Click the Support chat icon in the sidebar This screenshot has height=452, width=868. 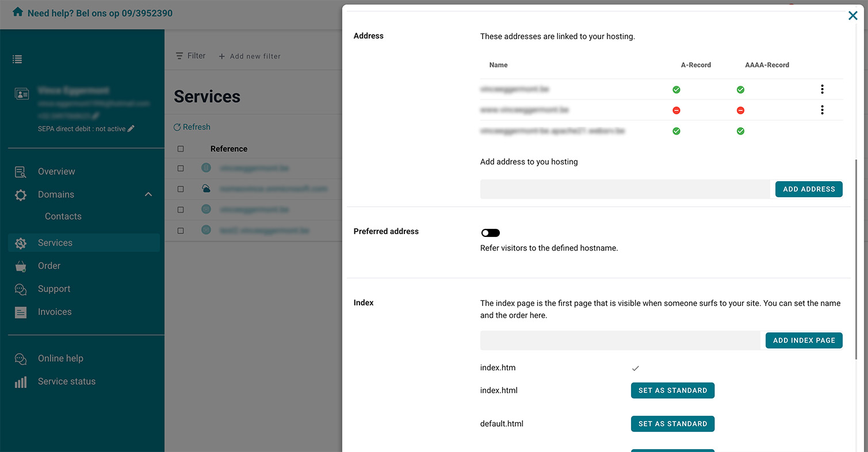[21, 289]
